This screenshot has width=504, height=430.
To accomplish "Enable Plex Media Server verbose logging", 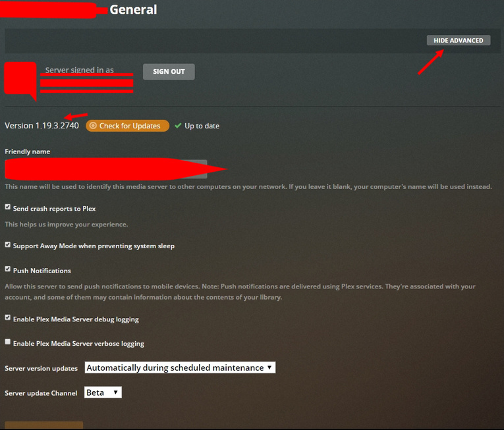I will [8, 342].
